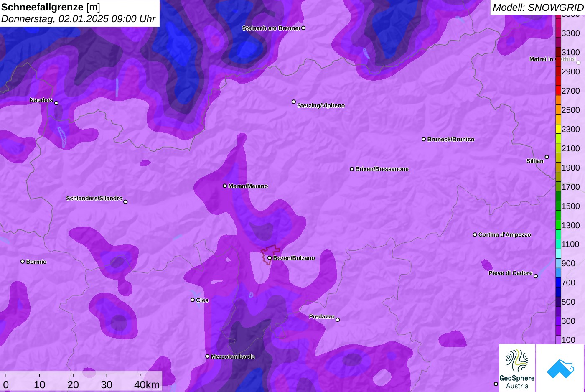Screen dimensions: 585x392
Task: Click the green legend swatch at 1500
Action: (x=558, y=206)
